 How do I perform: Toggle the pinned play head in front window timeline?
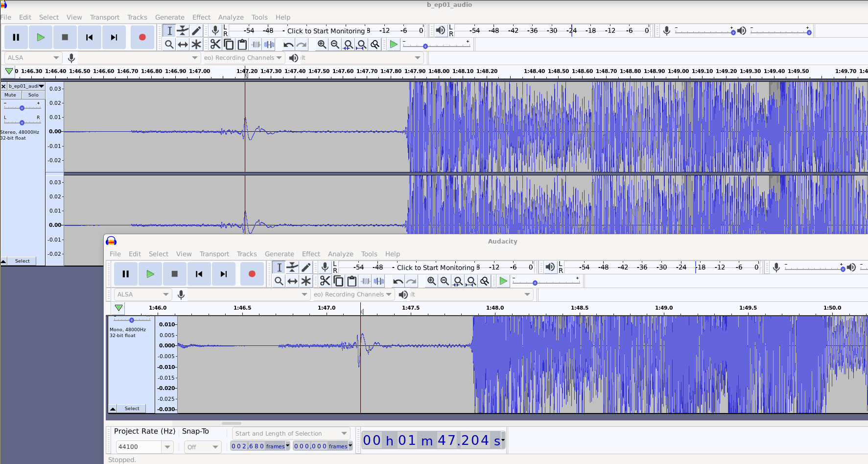pos(118,308)
